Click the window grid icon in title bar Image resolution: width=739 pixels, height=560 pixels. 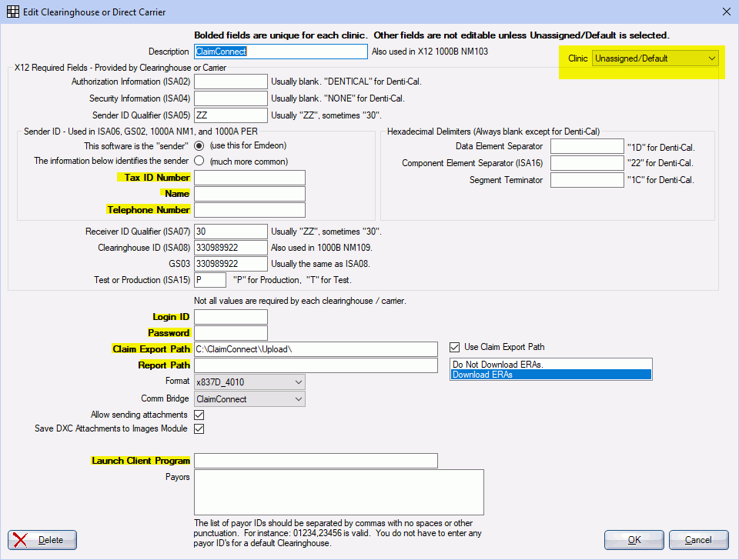pos(13,12)
